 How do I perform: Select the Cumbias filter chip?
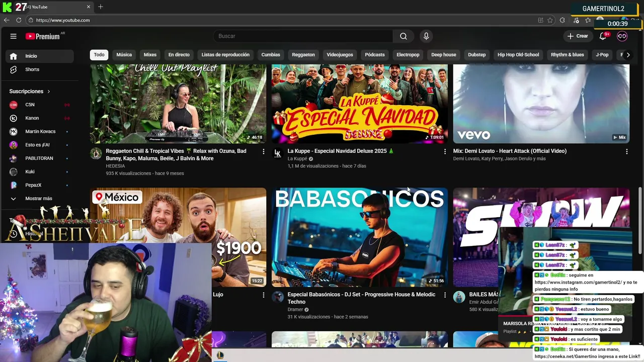click(271, 55)
